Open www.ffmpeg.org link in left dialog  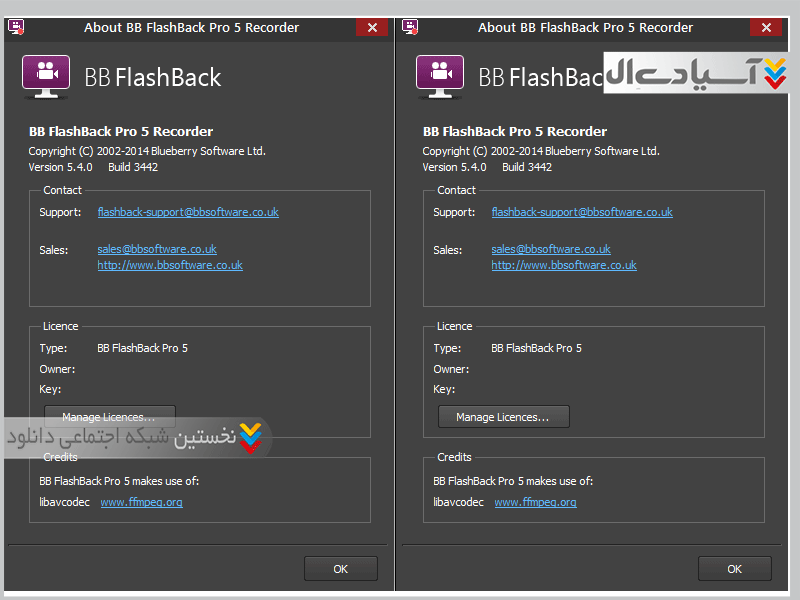pos(141,502)
